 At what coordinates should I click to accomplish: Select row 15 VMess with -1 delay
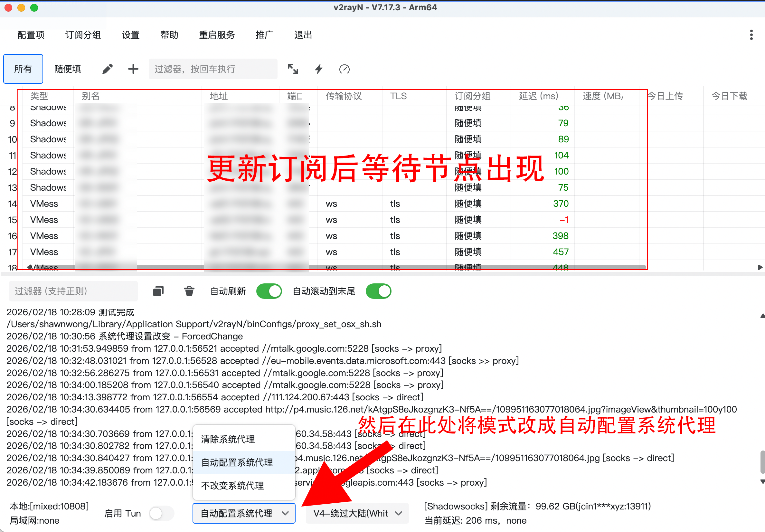(382, 220)
